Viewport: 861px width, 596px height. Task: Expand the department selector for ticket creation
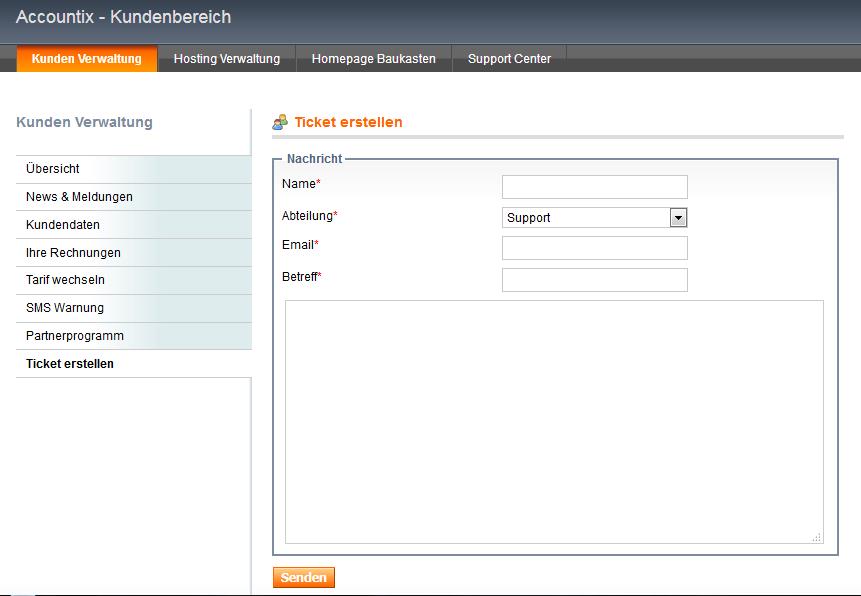click(x=679, y=217)
